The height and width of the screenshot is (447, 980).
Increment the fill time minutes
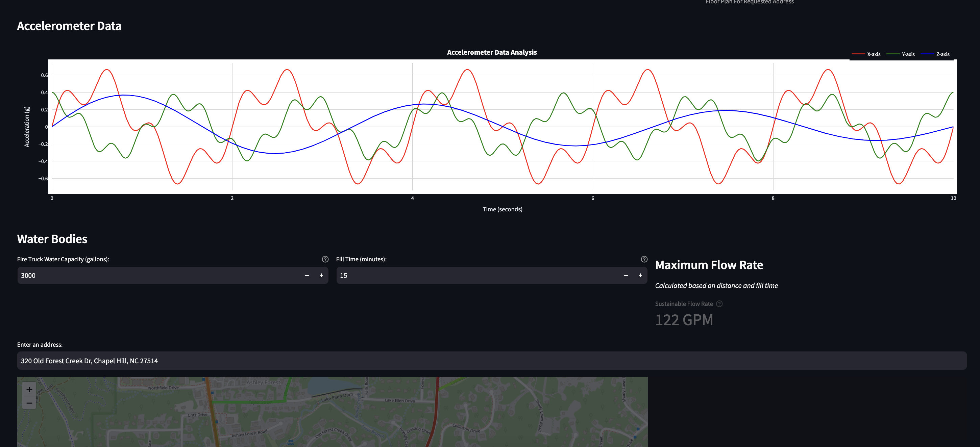(x=640, y=275)
